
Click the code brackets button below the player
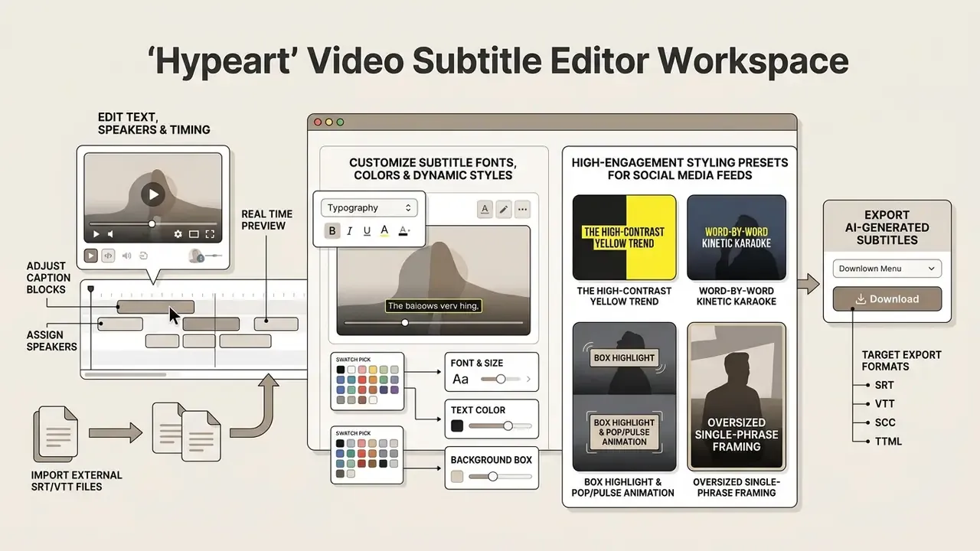coord(108,256)
